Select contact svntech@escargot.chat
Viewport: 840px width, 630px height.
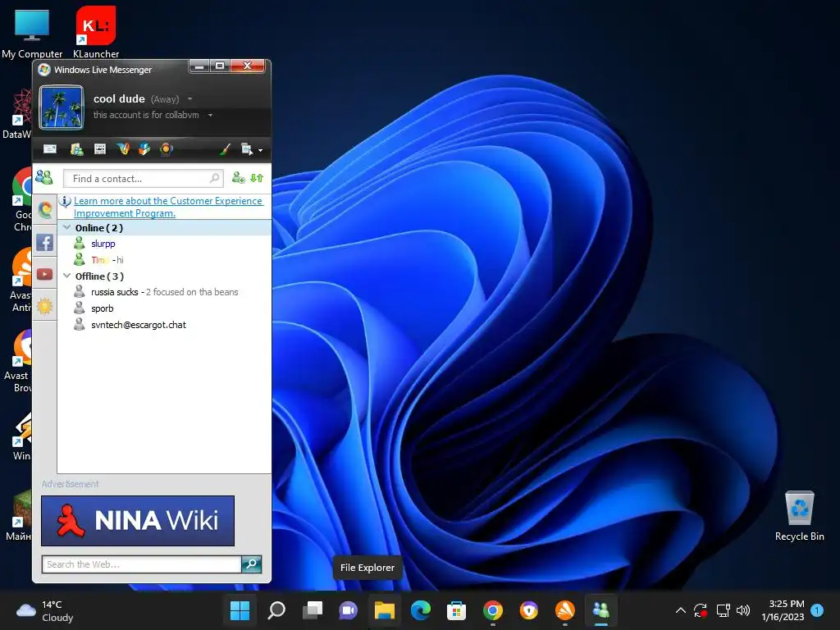[130, 325]
